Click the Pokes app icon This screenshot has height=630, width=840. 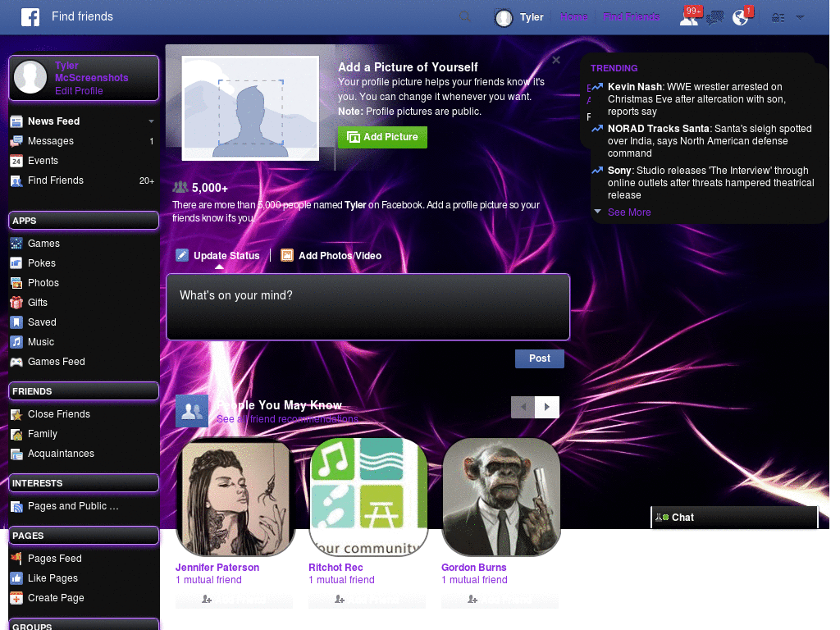(16, 263)
